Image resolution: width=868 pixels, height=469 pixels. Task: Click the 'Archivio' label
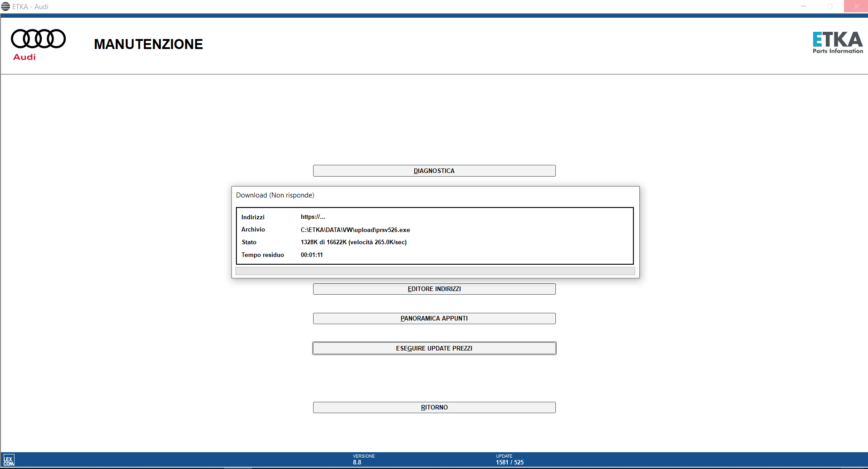coord(253,230)
